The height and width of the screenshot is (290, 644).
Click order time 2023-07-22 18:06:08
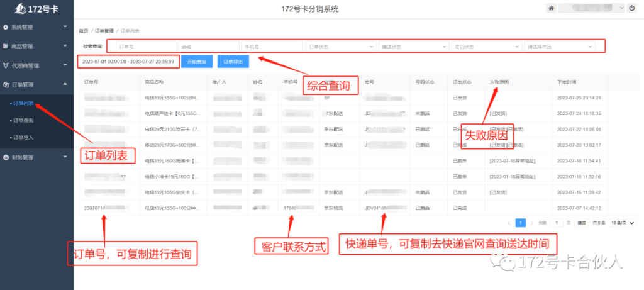(x=579, y=130)
